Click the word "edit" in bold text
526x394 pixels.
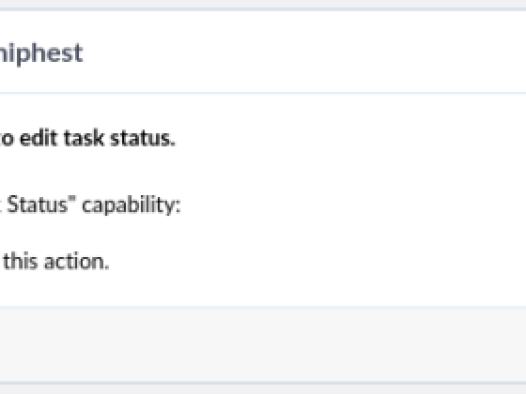39,138
